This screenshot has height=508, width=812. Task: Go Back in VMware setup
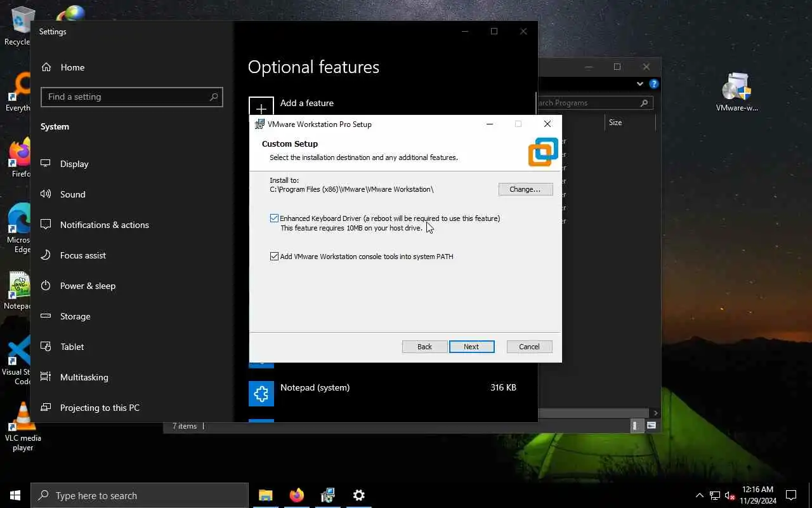coord(424,347)
